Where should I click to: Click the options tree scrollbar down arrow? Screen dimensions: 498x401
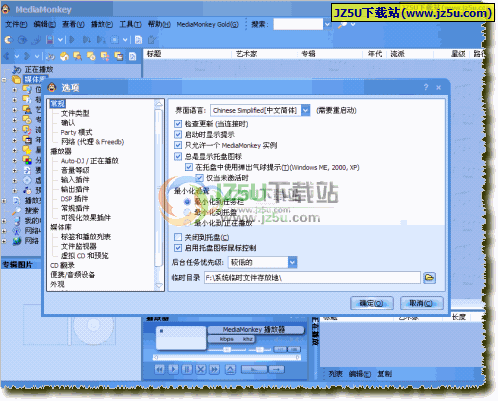coord(159,286)
